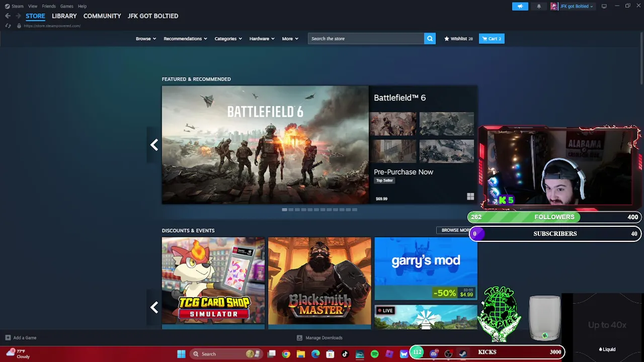The height and width of the screenshot is (362, 644).
Task: Launch Google Chrome from the taskbar
Action: point(286,354)
